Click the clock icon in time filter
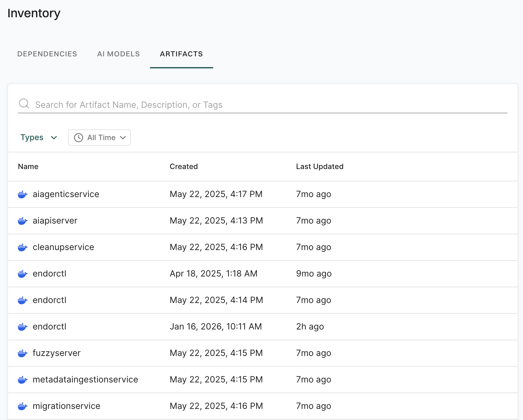Image resolution: width=523 pixels, height=420 pixels. (79, 138)
